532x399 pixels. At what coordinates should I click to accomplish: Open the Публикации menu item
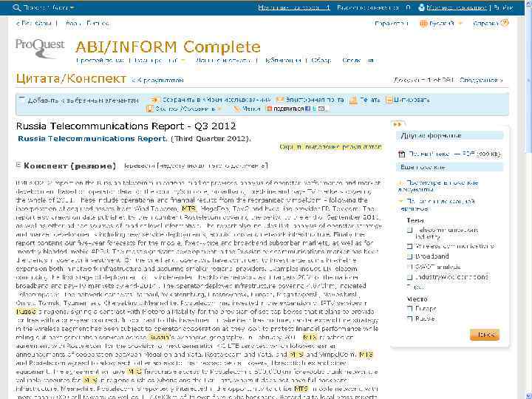(282, 61)
